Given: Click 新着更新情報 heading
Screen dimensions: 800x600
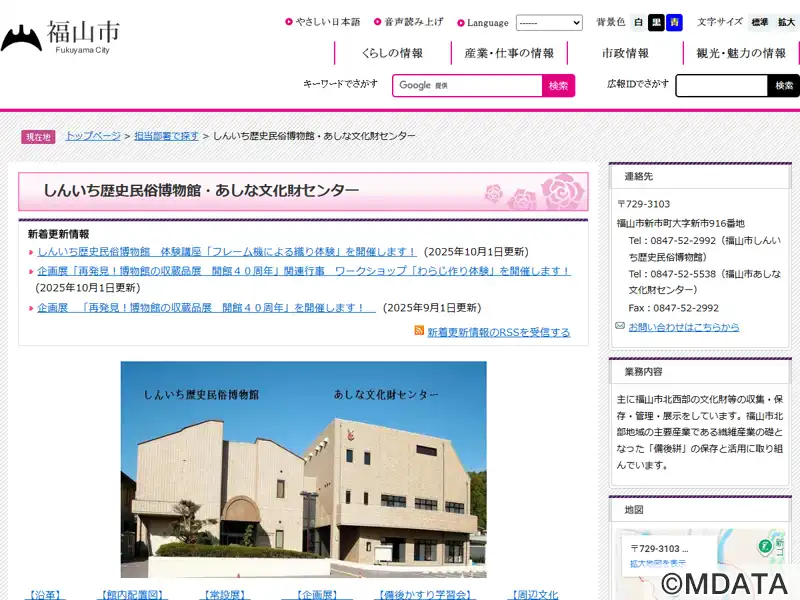Looking at the screenshot, I should pyautogui.click(x=59, y=234).
